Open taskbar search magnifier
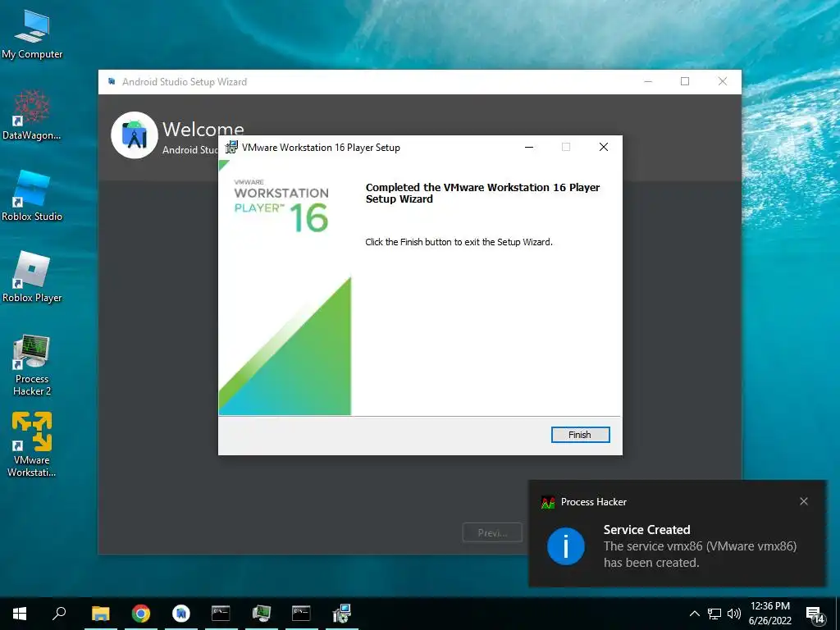Image resolution: width=840 pixels, height=630 pixels. (x=59, y=614)
